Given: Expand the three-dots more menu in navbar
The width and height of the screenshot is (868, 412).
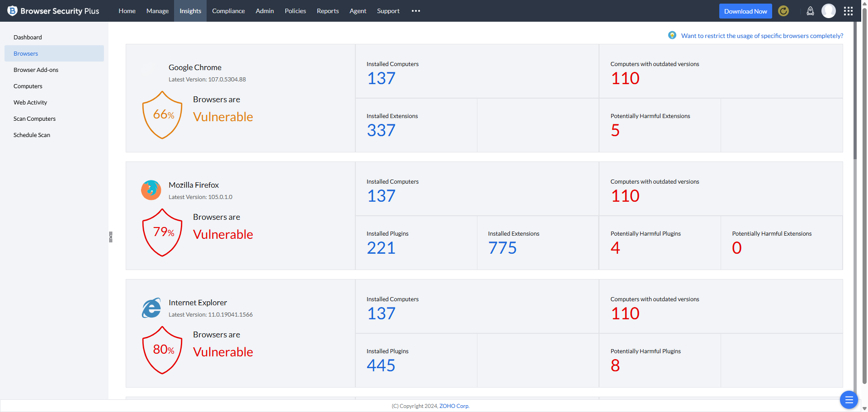Looking at the screenshot, I should (416, 11).
